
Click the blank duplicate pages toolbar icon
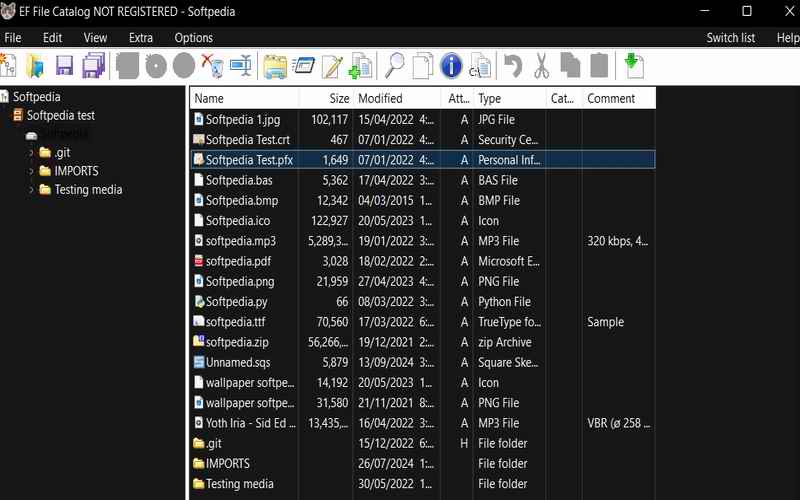click(x=422, y=66)
